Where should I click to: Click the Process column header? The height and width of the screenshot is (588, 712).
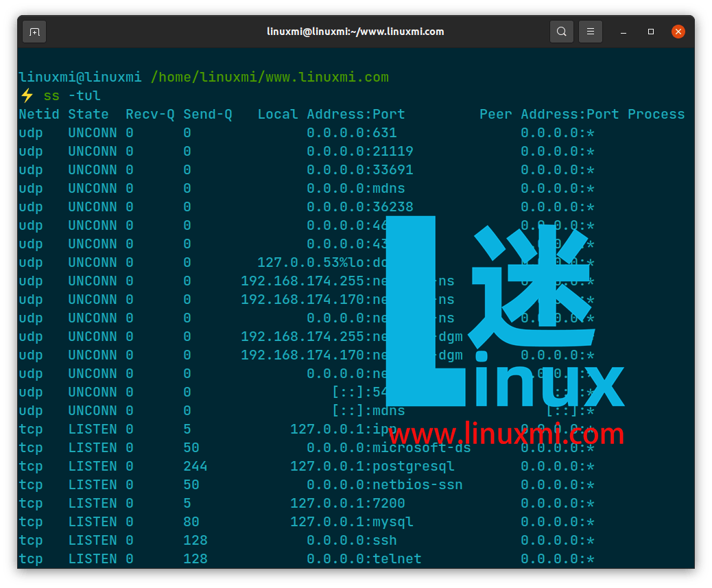coord(656,114)
